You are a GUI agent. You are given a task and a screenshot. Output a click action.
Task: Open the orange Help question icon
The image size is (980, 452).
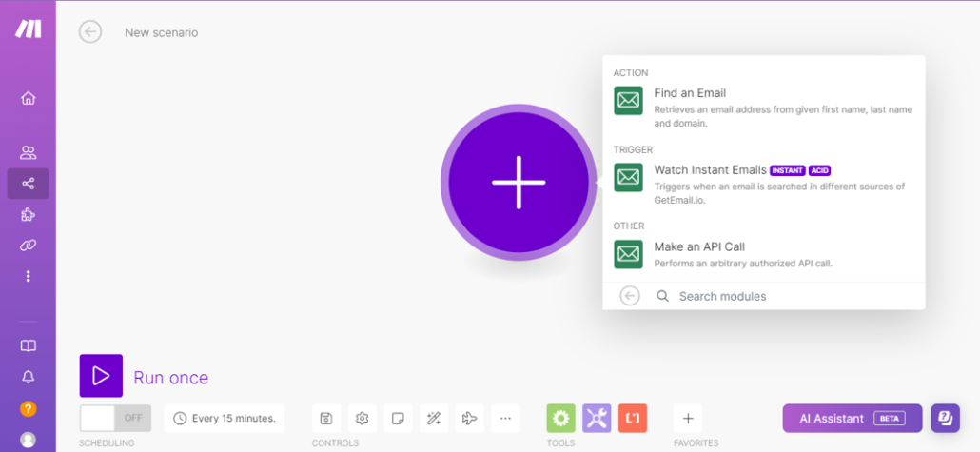click(x=29, y=409)
